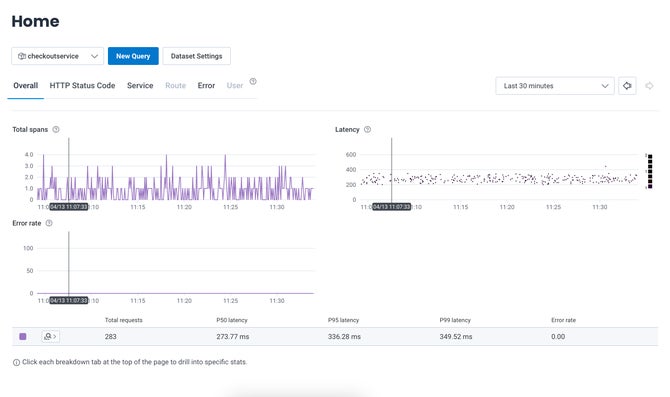Click the Error rate help icon
The height and width of the screenshot is (397, 670).
click(x=49, y=223)
